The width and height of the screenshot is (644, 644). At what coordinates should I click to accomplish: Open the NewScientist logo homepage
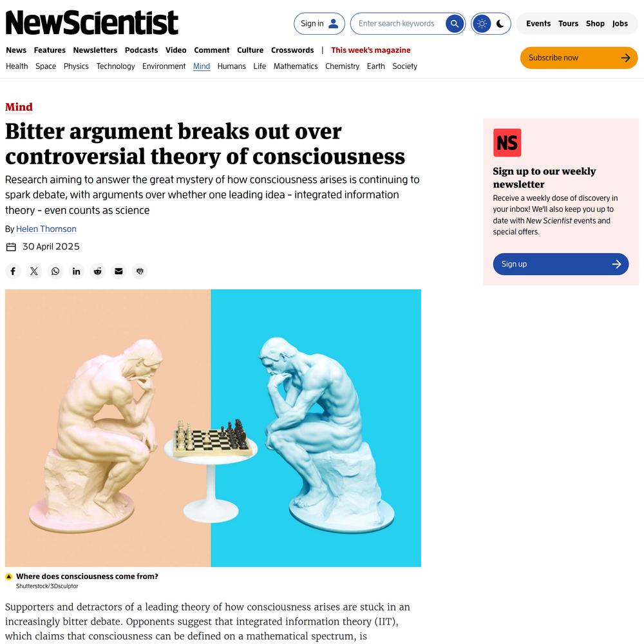coord(91,23)
